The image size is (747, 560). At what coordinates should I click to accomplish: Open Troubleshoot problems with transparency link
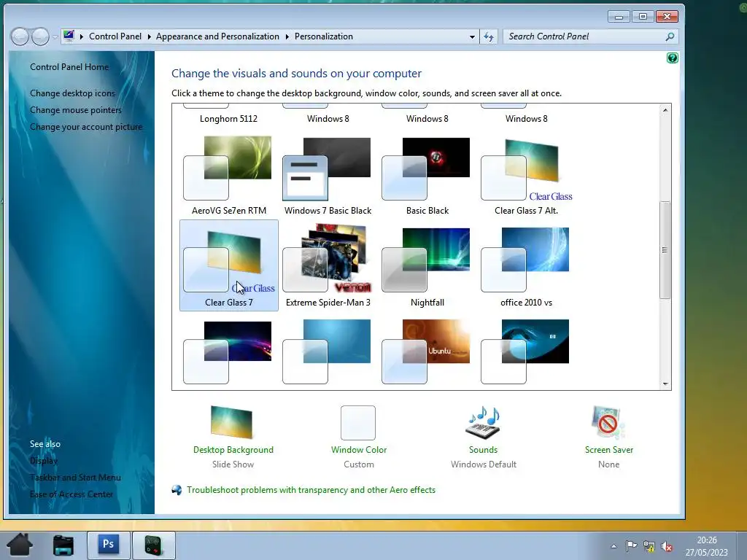click(x=311, y=490)
